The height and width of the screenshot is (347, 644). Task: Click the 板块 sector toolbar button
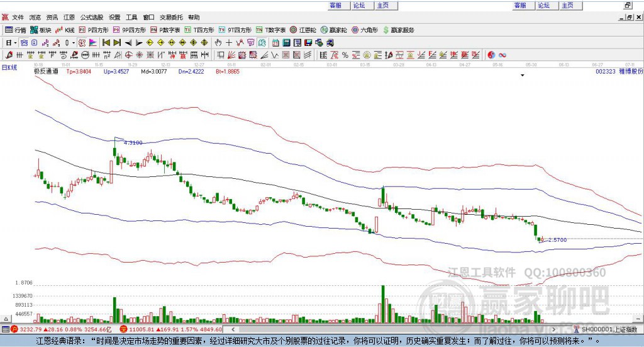tap(41, 30)
